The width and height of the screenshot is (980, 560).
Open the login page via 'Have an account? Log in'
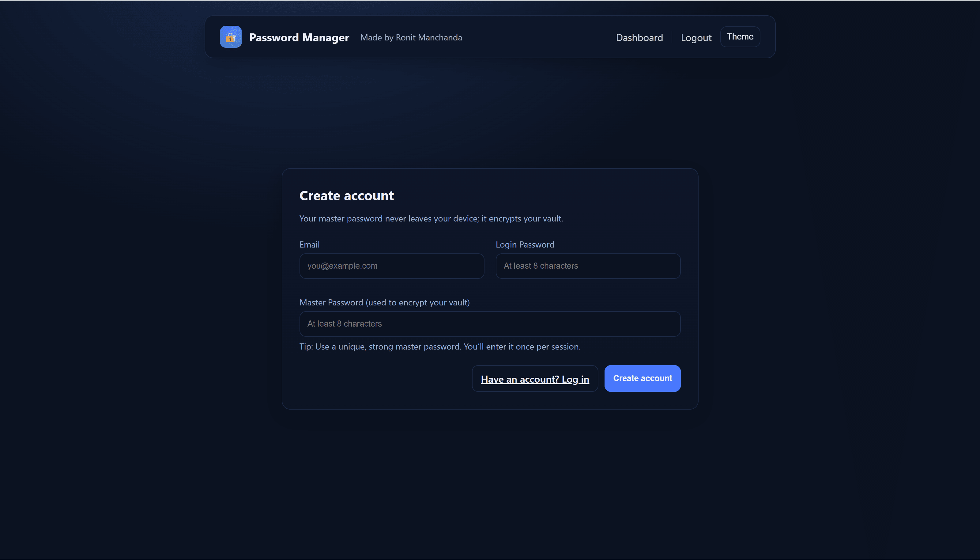534,378
